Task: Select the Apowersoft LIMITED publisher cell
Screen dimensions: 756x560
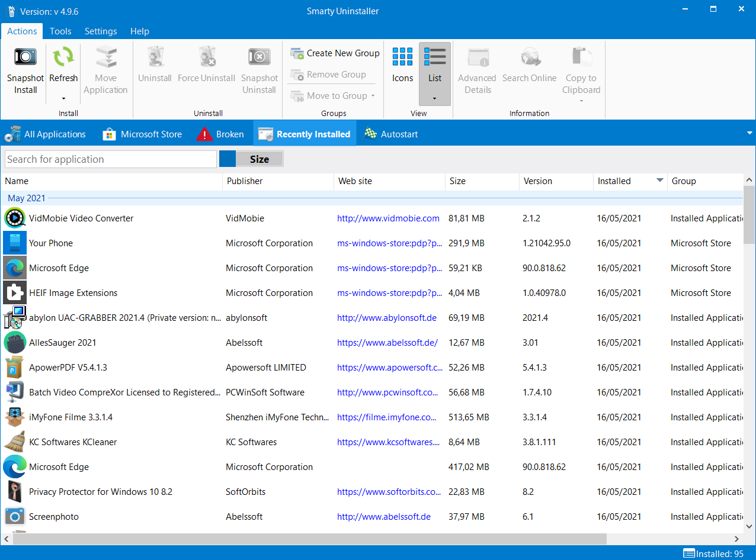Action: [x=266, y=368]
